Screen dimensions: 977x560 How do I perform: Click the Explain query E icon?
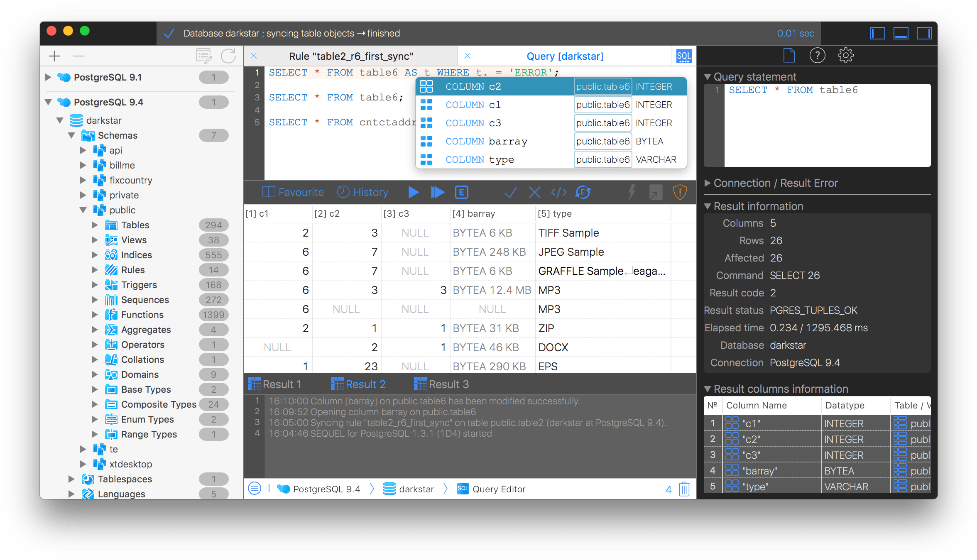click(x=461, y=192)
